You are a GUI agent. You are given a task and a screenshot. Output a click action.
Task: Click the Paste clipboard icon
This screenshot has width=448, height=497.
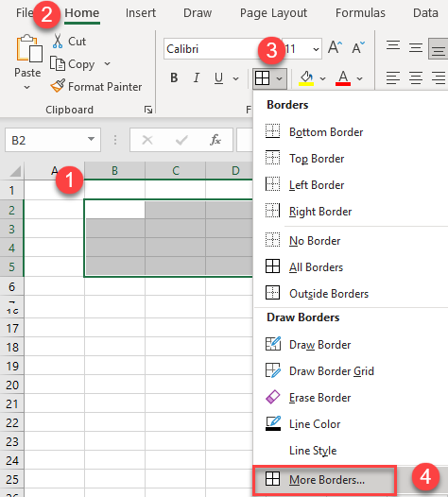tap(29, 48)
